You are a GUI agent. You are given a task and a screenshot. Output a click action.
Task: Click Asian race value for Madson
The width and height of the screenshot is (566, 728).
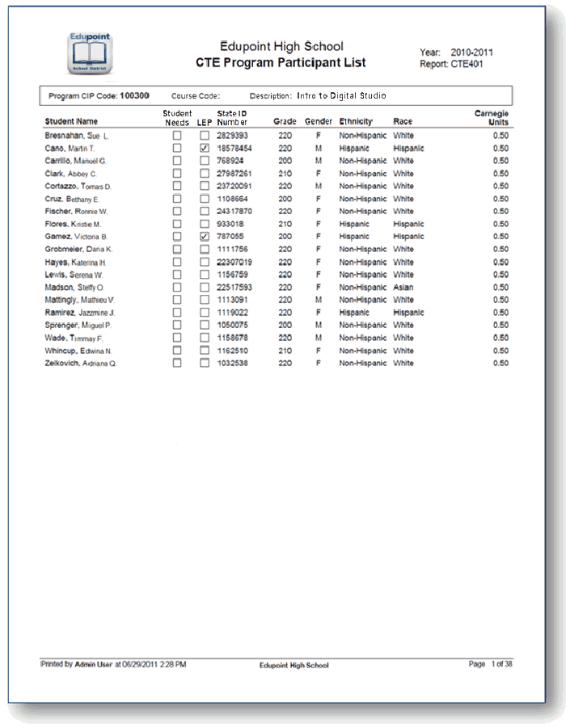point(403,288)
